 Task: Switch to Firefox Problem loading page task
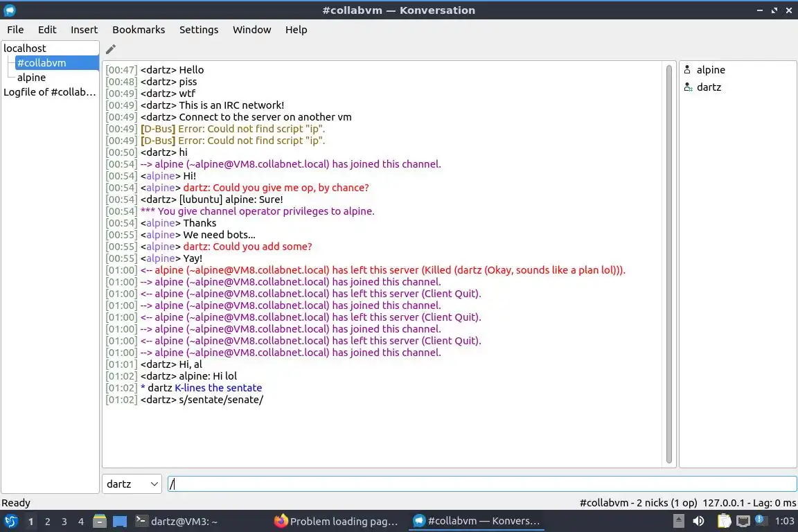point(336,522)
